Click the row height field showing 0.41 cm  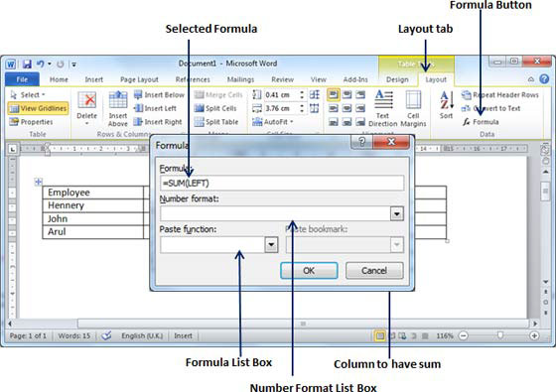point(281,94)
